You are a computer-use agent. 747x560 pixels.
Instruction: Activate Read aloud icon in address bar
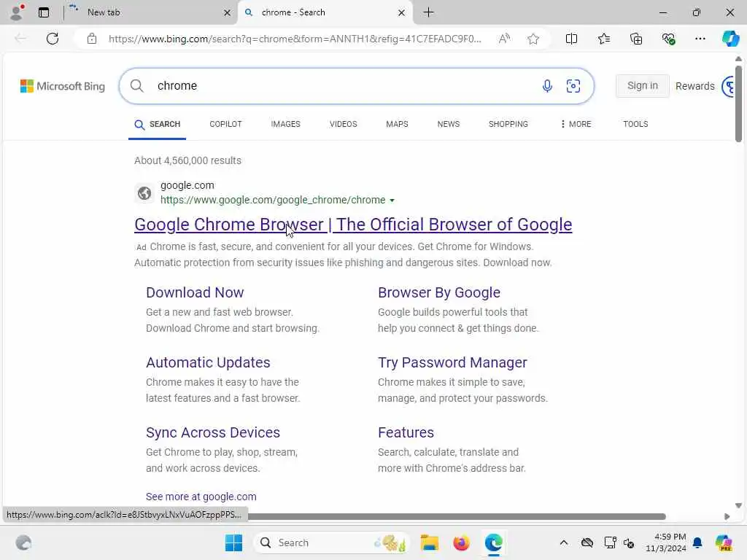point(504,39)
